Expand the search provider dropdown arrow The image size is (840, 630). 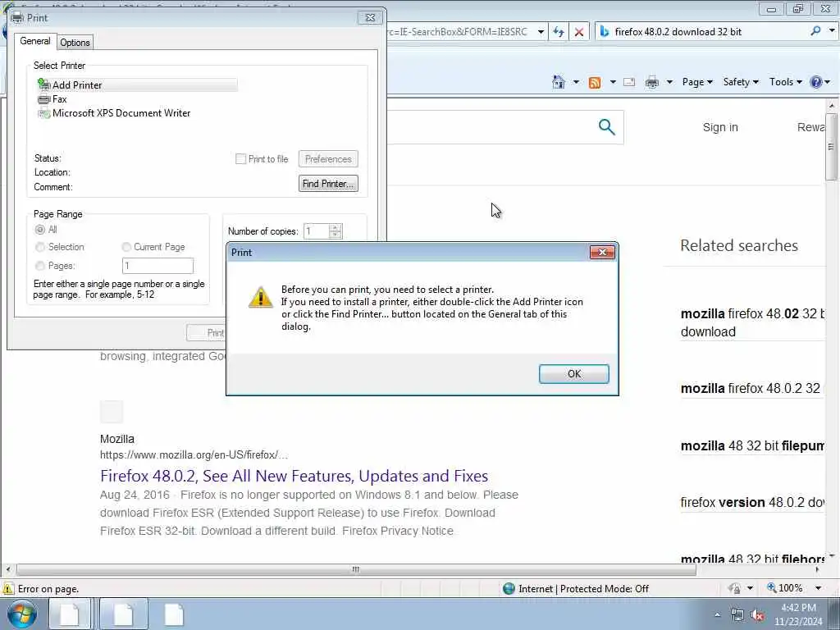pos(832,31)
